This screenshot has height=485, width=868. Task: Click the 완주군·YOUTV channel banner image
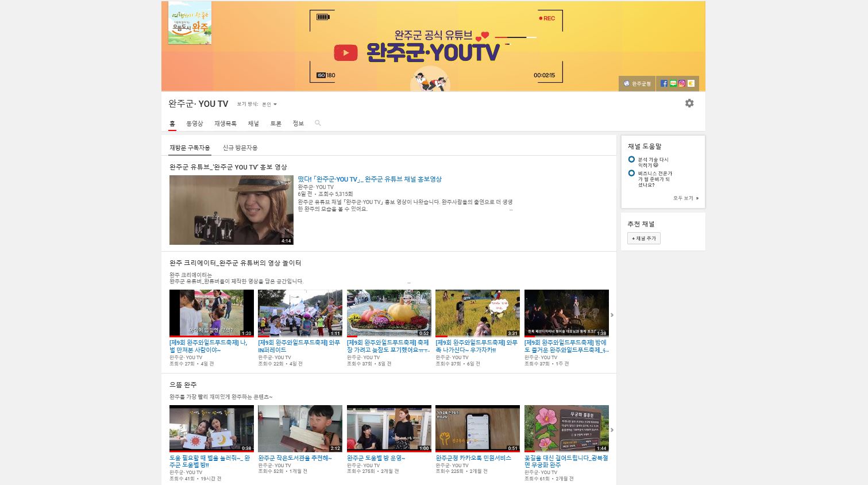point(433,46)
